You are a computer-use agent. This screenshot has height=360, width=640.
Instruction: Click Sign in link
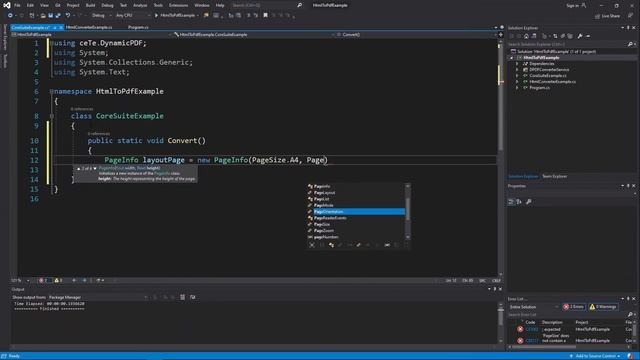[x=572, y=5]
